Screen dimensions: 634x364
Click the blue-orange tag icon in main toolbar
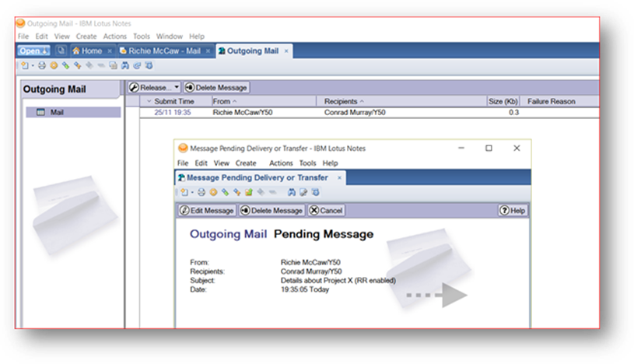click(x=78, y=65)
